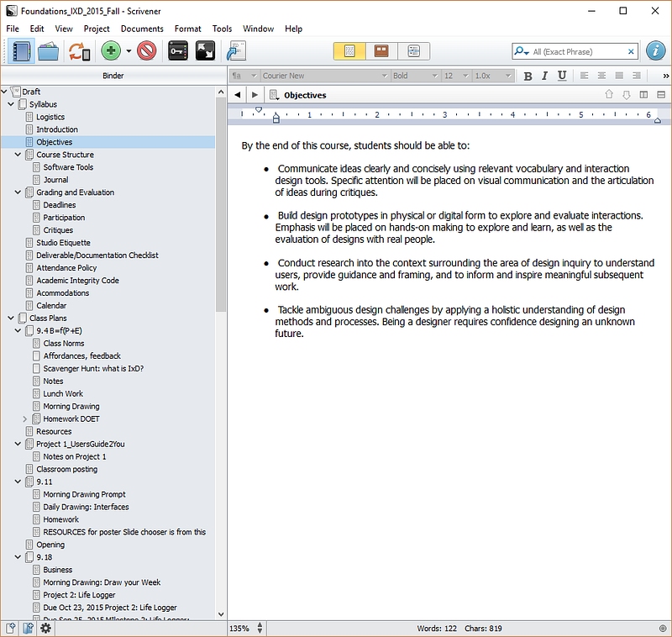Open the Format menu

click(x=187, y=29)
